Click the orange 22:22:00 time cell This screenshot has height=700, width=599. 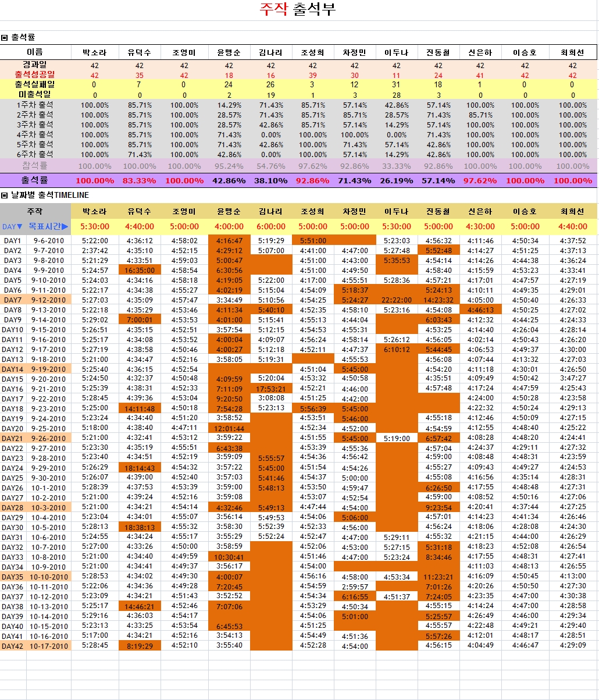[397, 300]
